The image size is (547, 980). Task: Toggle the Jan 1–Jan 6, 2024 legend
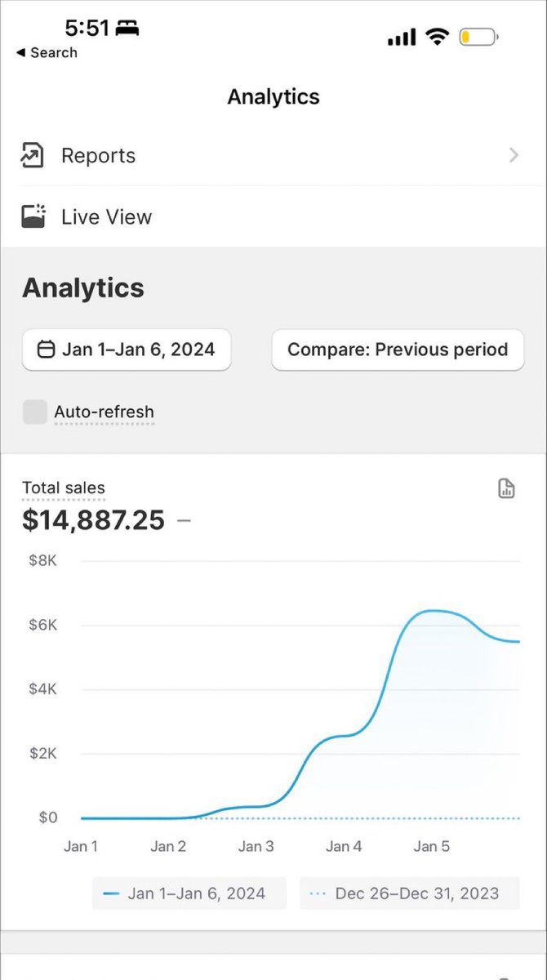[189, 893]
